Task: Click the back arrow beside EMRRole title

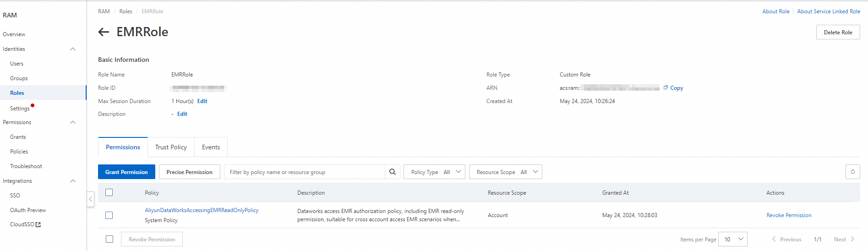Action: [104, 32]
